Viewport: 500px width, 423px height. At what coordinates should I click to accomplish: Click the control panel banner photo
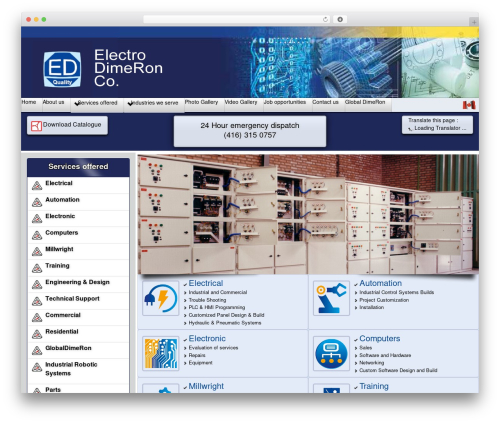pyautogui.click(x=308, y=214)
